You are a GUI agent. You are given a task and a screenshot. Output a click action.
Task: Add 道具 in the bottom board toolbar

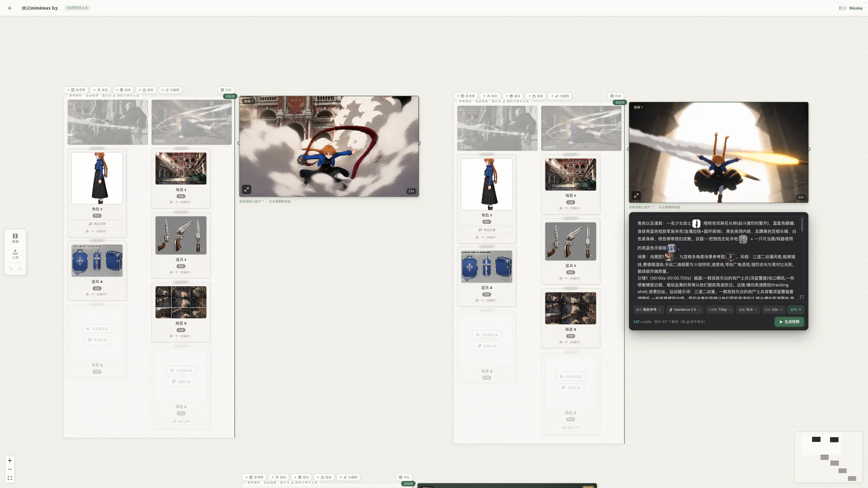tap(301, 477)
